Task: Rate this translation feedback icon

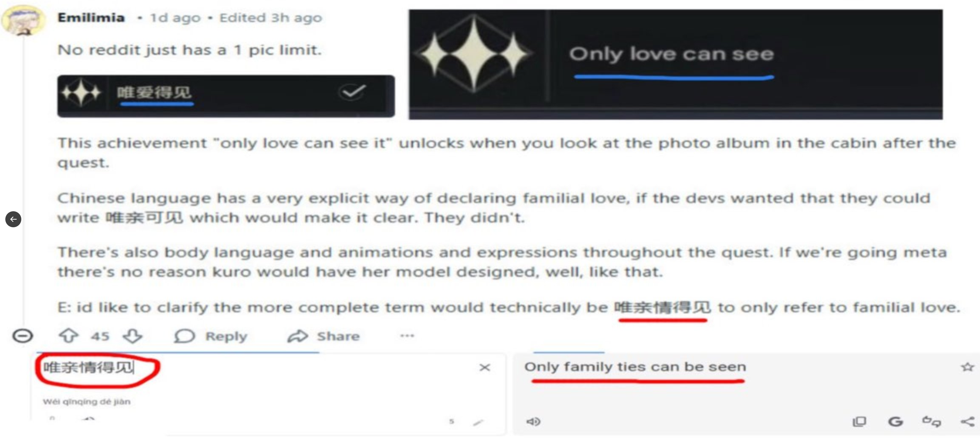Action: click(932, 421)
